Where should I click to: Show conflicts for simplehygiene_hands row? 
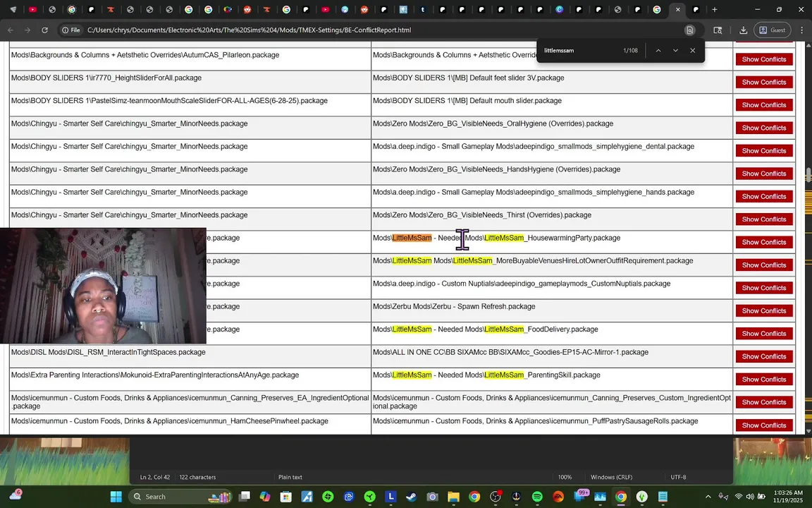point(764,196)
